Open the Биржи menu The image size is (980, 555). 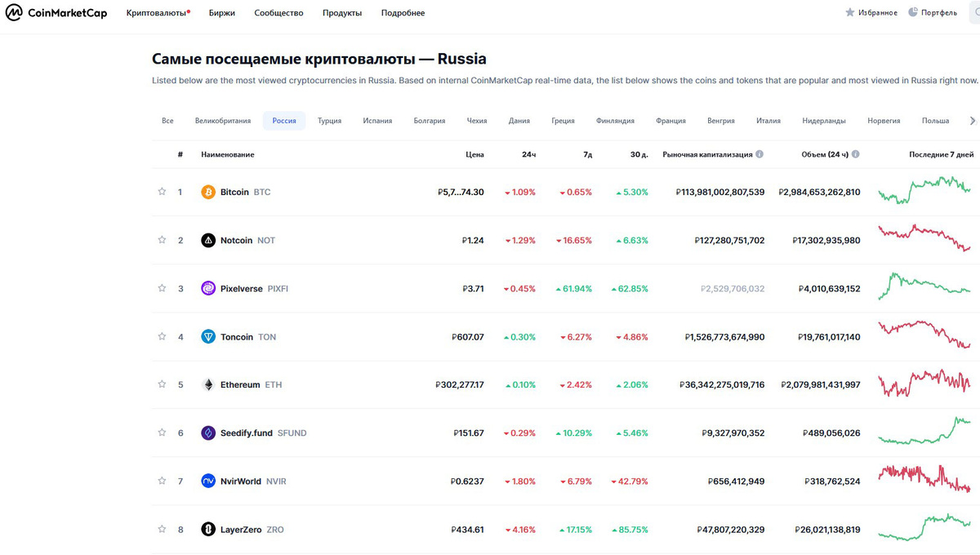[x=221, y=13]
